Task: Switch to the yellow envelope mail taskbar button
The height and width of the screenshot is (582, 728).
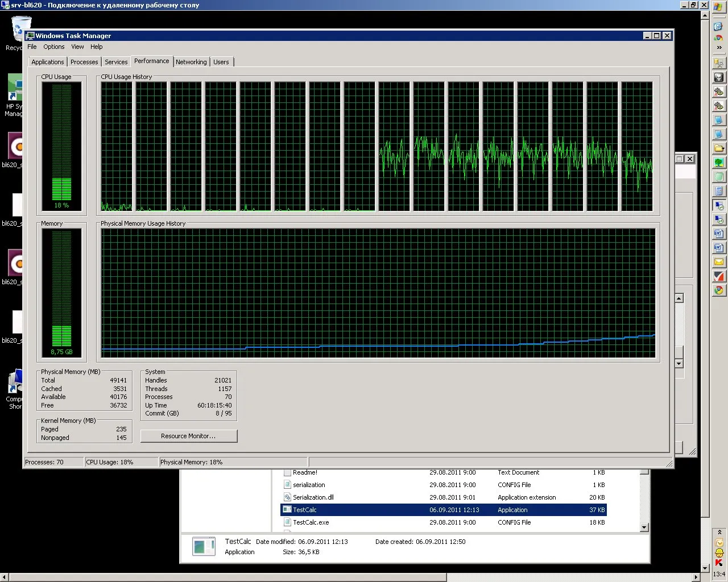Action: 719,262
